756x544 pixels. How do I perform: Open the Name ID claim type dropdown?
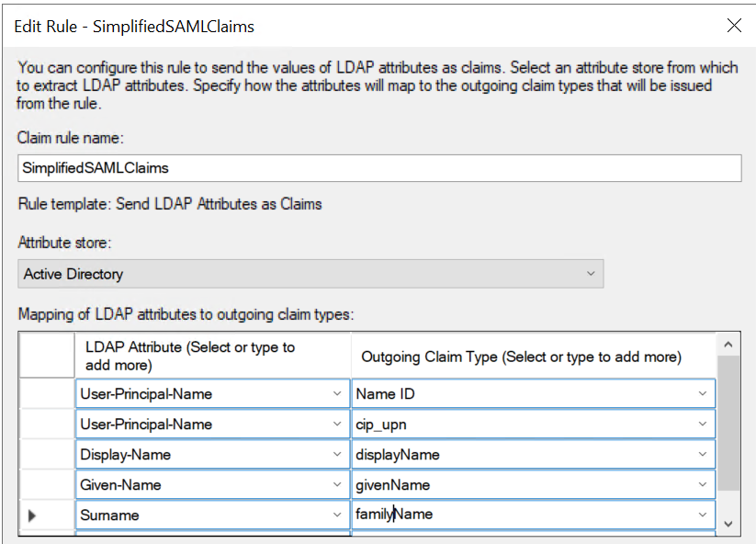pos(703,394)
